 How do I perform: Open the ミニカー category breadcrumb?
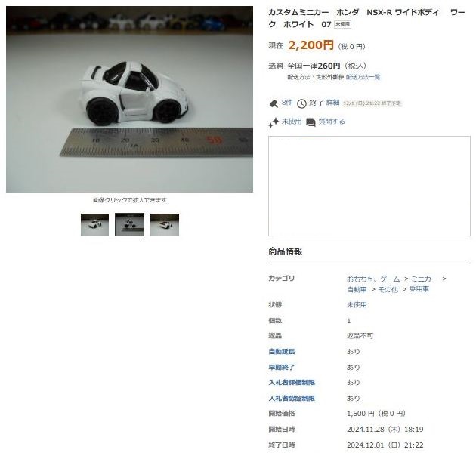(x=425, y=279)
